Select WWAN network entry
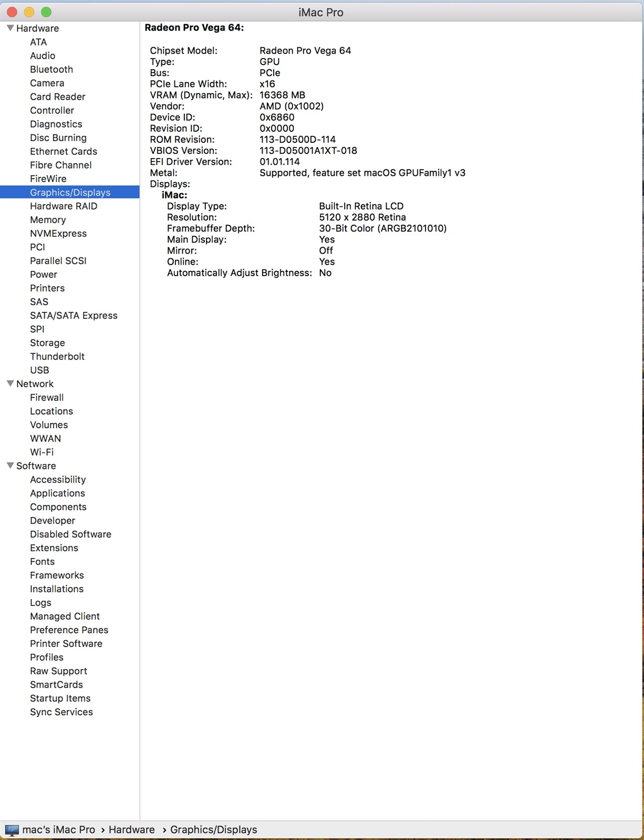644x840 pixels. 46,438
